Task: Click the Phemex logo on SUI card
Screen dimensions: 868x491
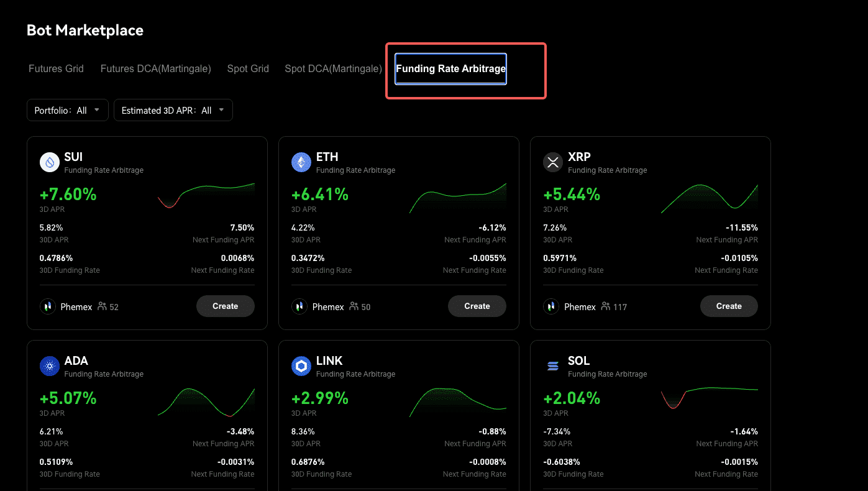Action: [48, 306]
